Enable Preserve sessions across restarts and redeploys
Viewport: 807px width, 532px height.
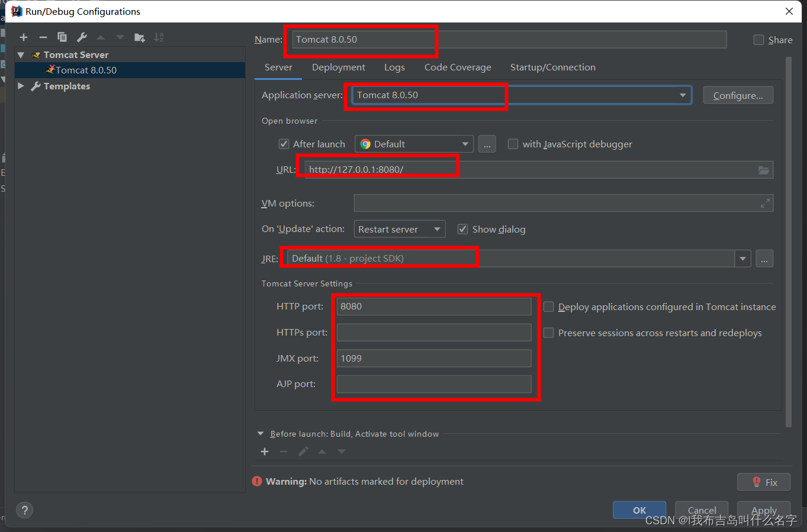pos(549,333)
